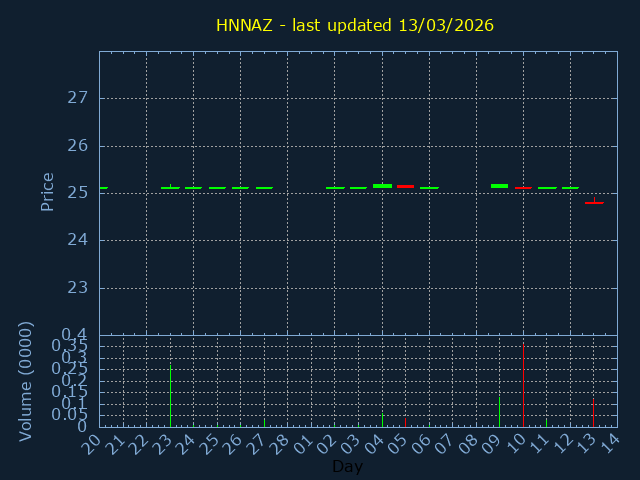Click the 28 label on the day axis
Screen dimensions: 640x480
tap(279, 444)
